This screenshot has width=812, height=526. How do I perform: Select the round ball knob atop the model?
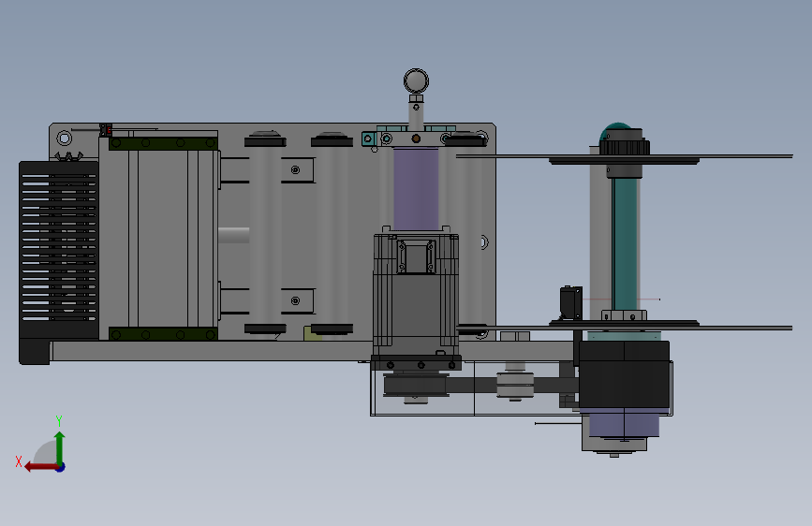[x=416, y=81]
